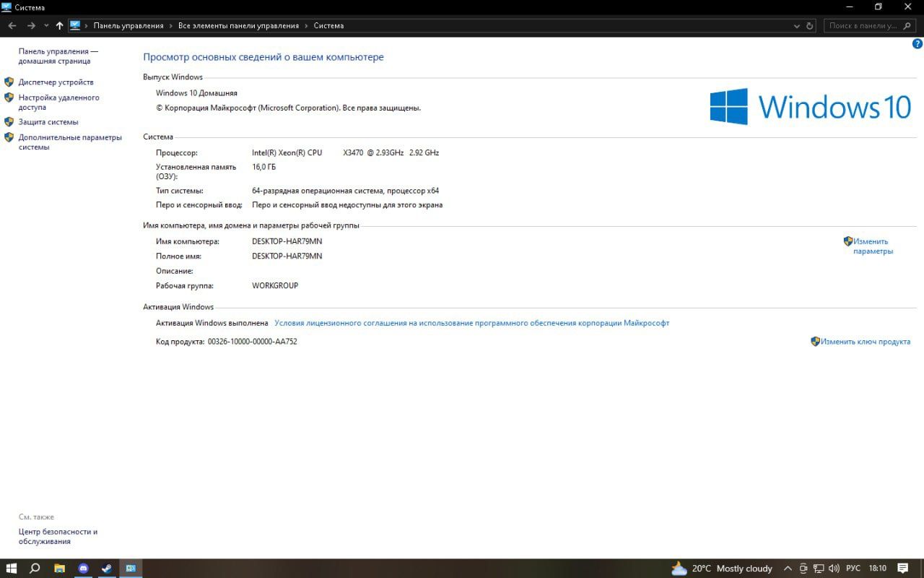Image resolution: width=924 pixels, height=578 pixels.
Task: Open volume speaker tray icon
Action: coord(834,569)
